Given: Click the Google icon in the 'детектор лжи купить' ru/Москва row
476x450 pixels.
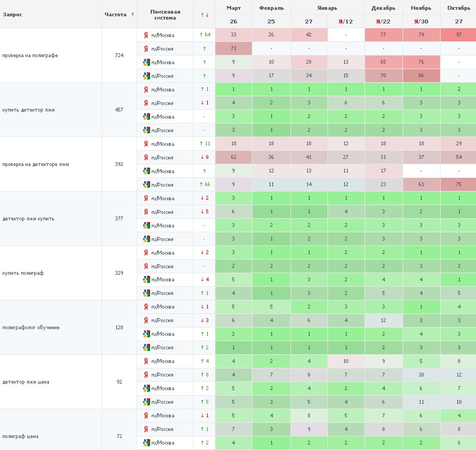Looking at the screenshot, I should (146, 225).
